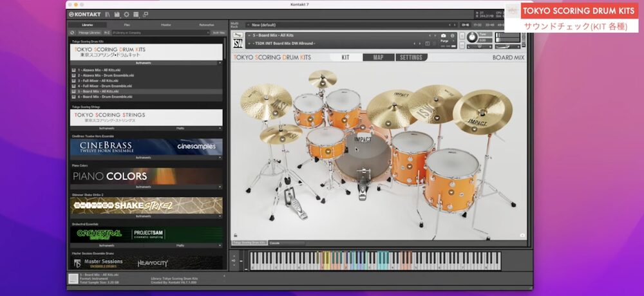This screenshot has height=296, width=644.
Task: Open the SETTINGS page tab
Action: (411, 57)
